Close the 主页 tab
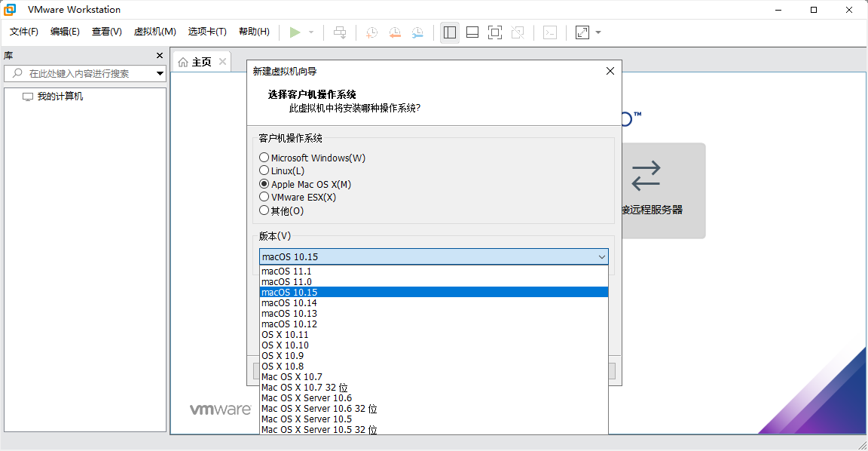 222,62
